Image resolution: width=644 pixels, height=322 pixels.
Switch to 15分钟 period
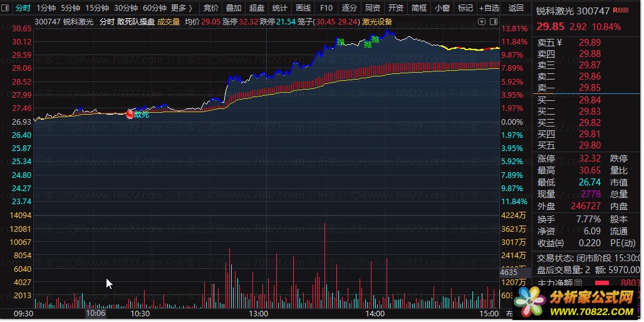coord(97,8)
